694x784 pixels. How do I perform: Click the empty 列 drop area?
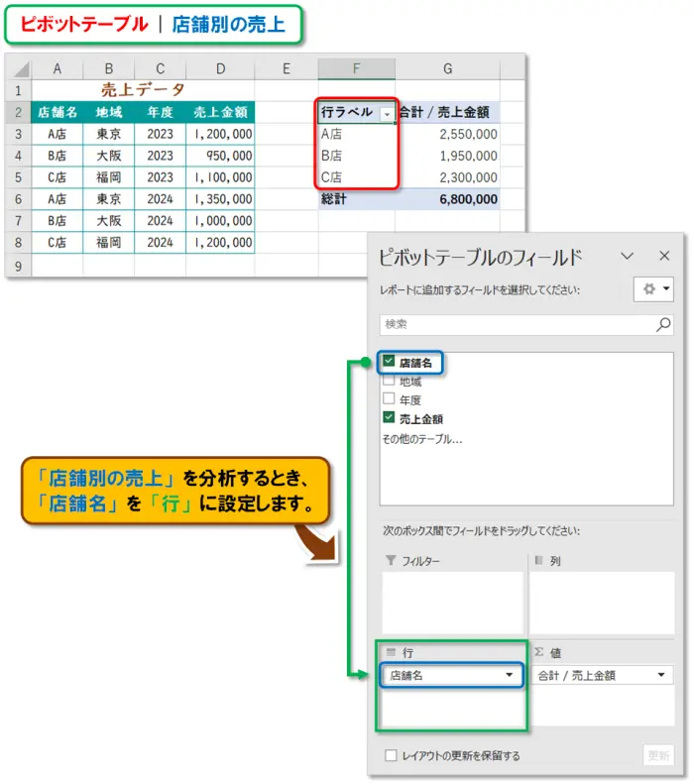click(602, 603)
